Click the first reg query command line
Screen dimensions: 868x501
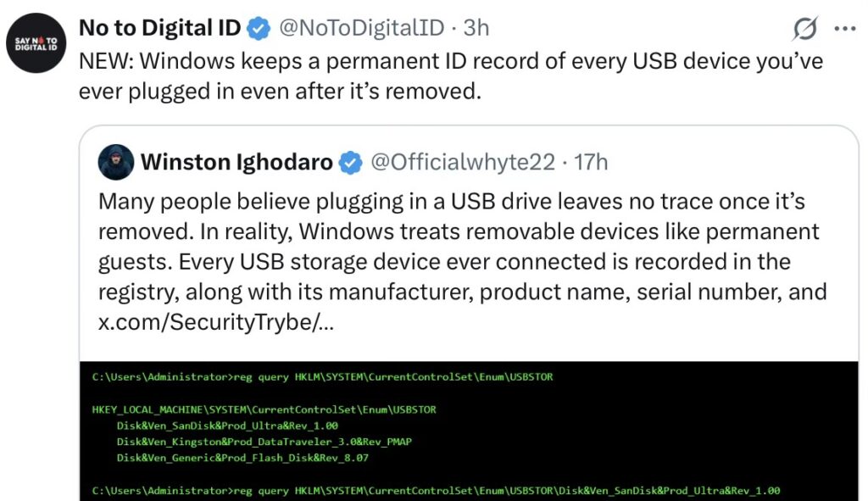pyautogui.click(x=322, y=376)
